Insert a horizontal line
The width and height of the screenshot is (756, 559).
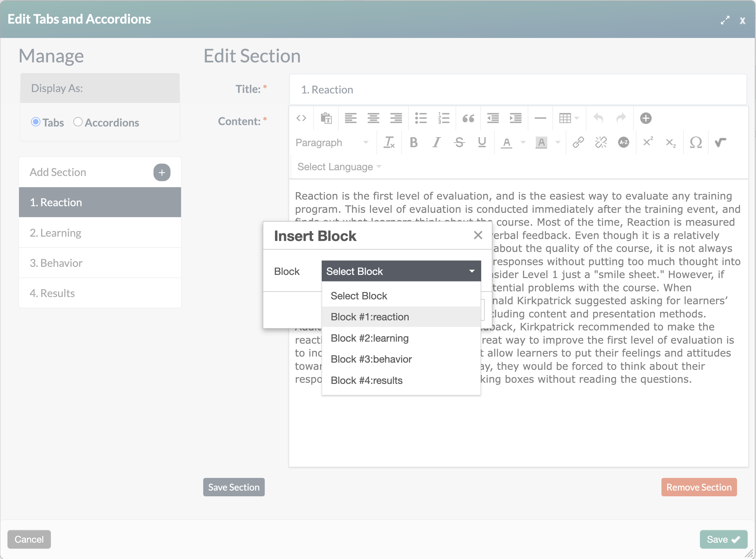(540, 118)
